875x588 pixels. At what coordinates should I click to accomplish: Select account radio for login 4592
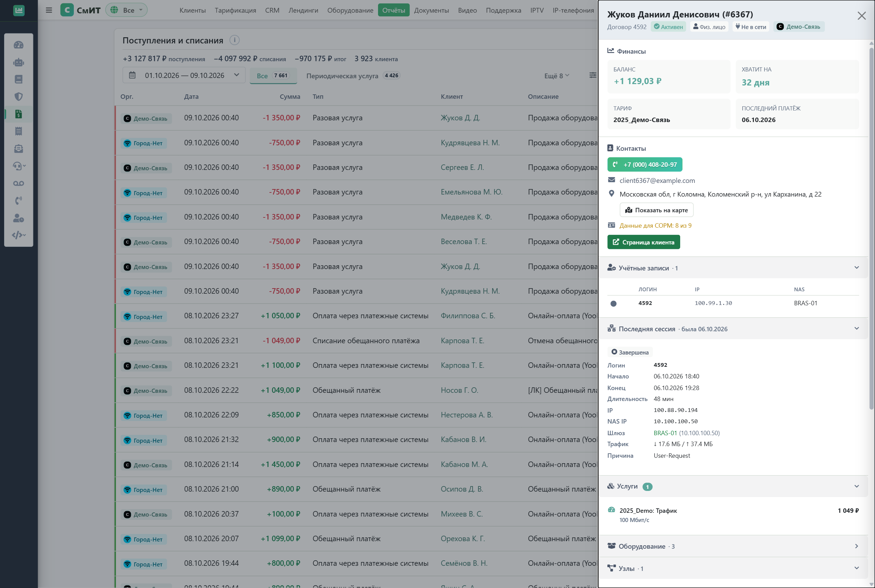point(613,303)
